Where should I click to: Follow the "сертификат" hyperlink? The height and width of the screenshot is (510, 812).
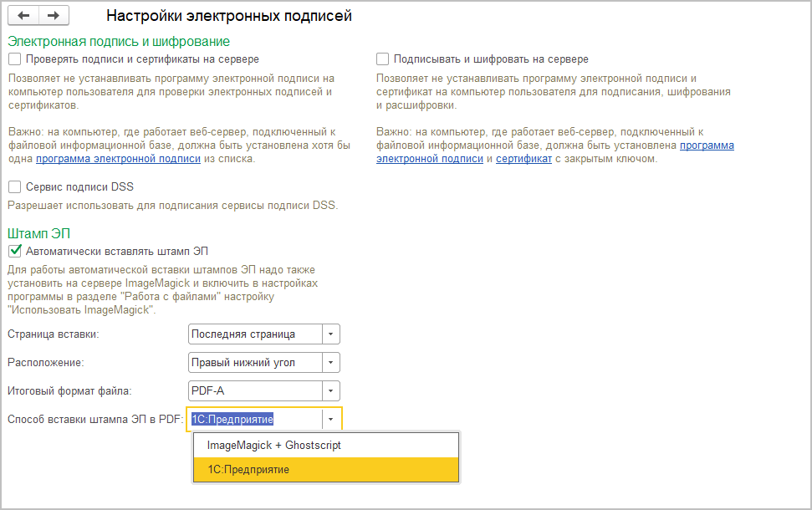523,159
